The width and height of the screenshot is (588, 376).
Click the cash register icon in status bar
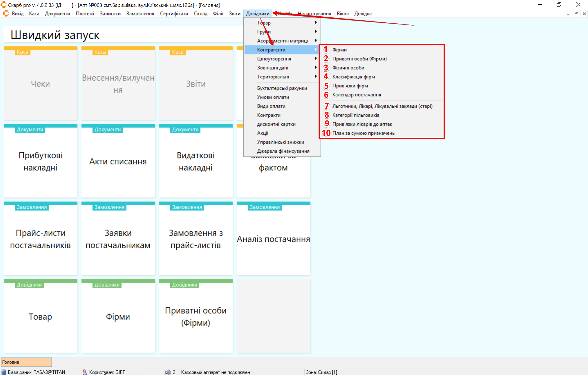[x=168, y=372]
